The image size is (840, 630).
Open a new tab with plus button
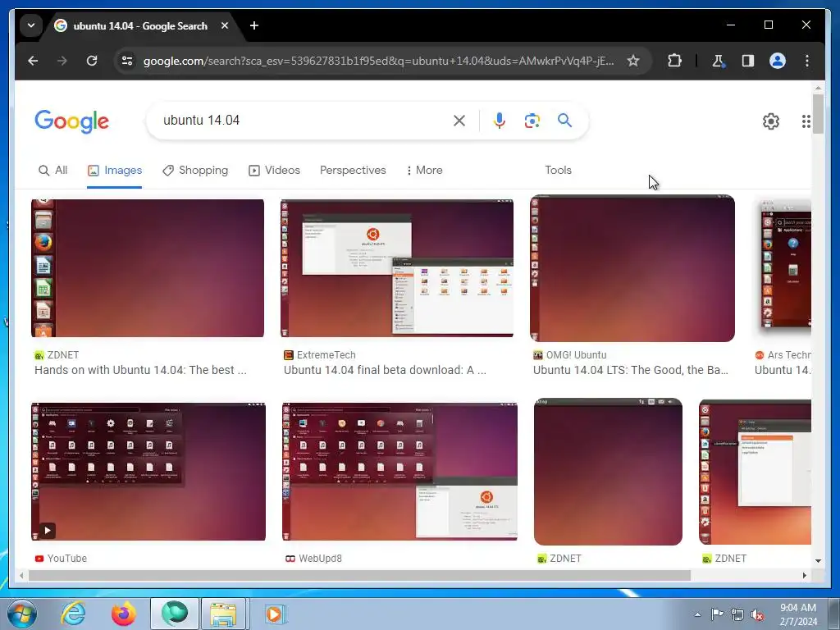pos(254,25)
